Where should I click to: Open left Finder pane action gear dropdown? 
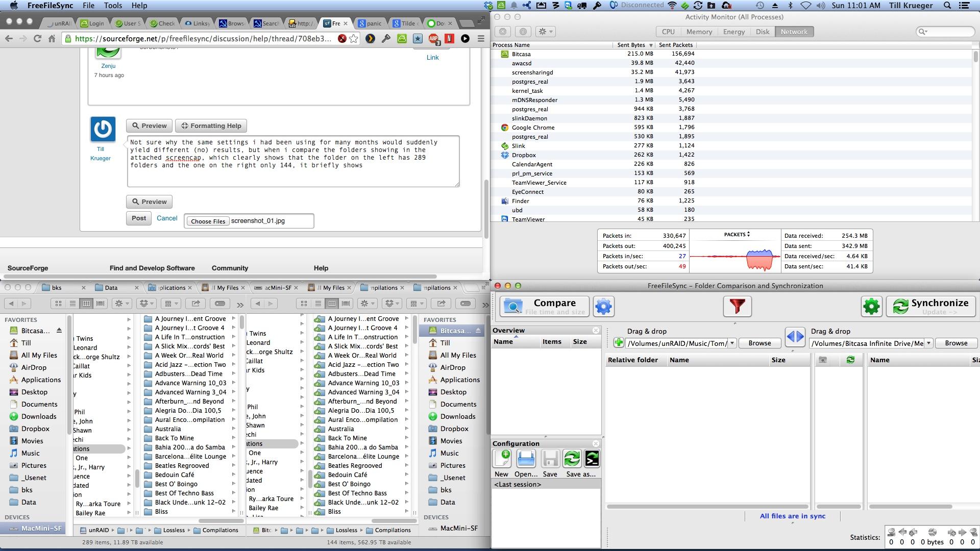point(122,304)
